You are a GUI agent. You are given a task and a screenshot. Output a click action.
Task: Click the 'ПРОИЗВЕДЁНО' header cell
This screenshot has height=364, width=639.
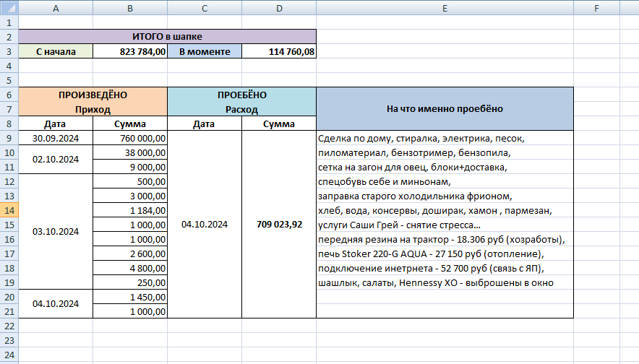pos(93,95)
